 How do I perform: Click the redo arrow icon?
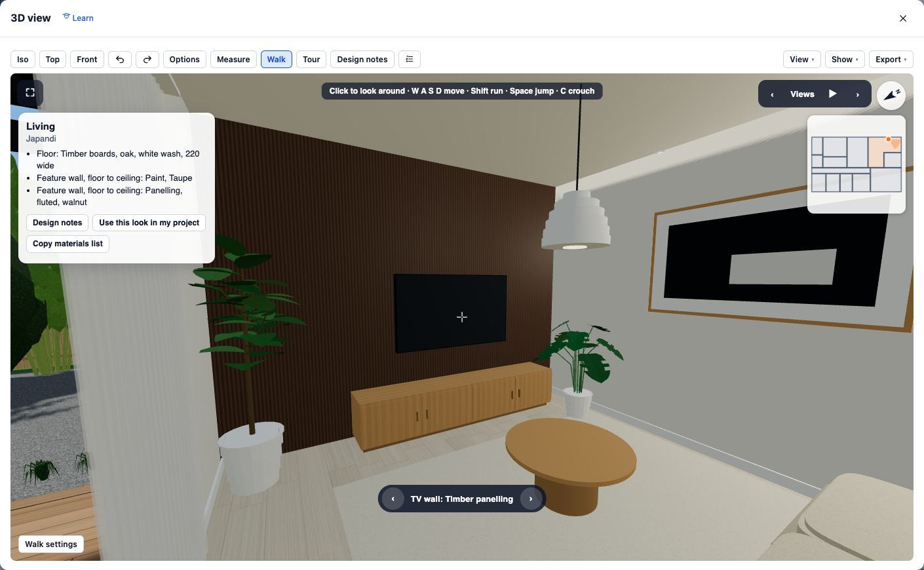[x=147, y=60]
